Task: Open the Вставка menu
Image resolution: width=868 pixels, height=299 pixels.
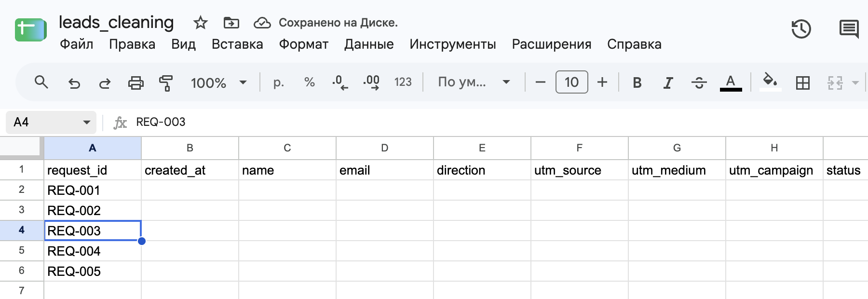Action: click(x=237, y=44)
